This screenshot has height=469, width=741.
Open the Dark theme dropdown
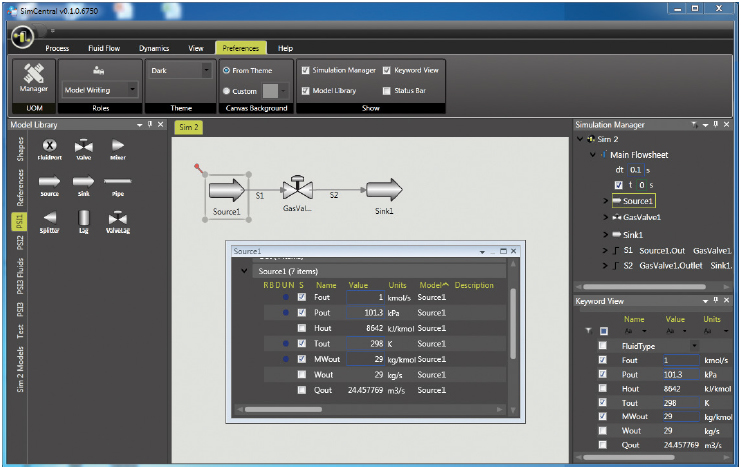pyautogui.click(x=180, y=71)
